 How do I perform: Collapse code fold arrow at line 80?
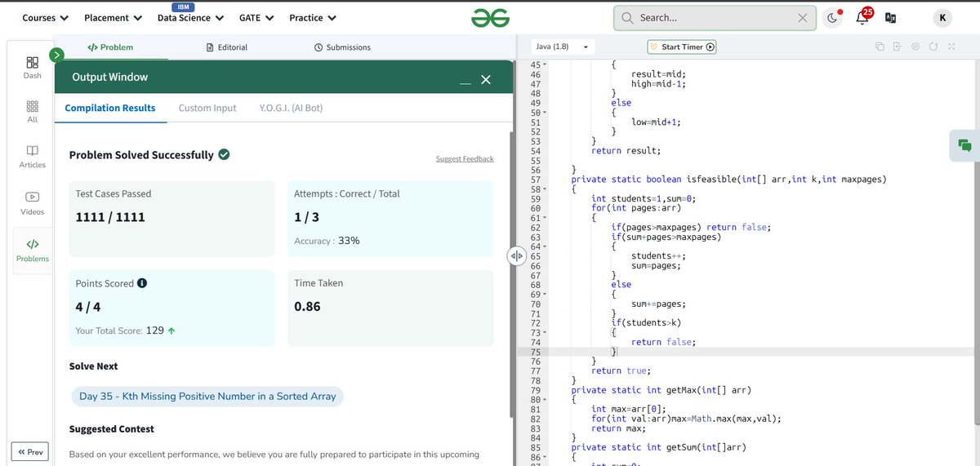543,400
